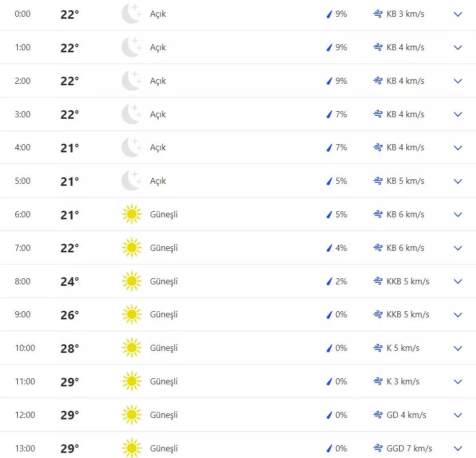Screen dimensions: 476x458
Task: Click the raindrop icon in the 12:00 row
Action: point(329,415)
